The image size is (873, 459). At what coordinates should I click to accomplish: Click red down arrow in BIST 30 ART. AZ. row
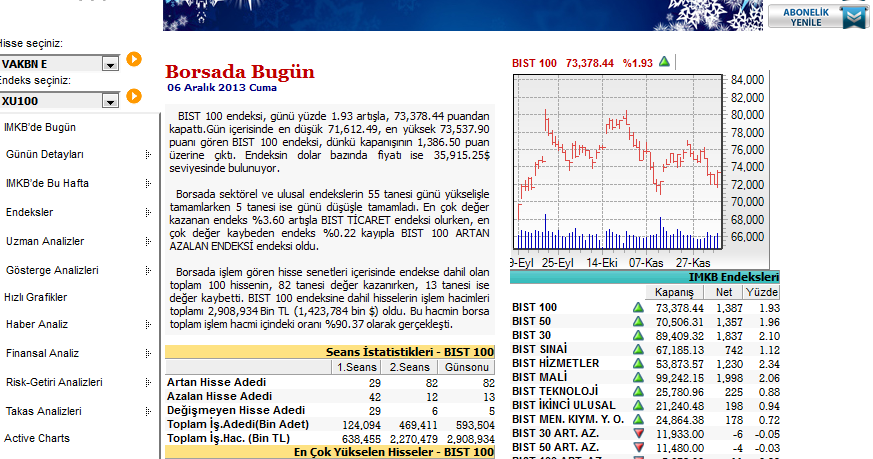(x=638, y=433)
